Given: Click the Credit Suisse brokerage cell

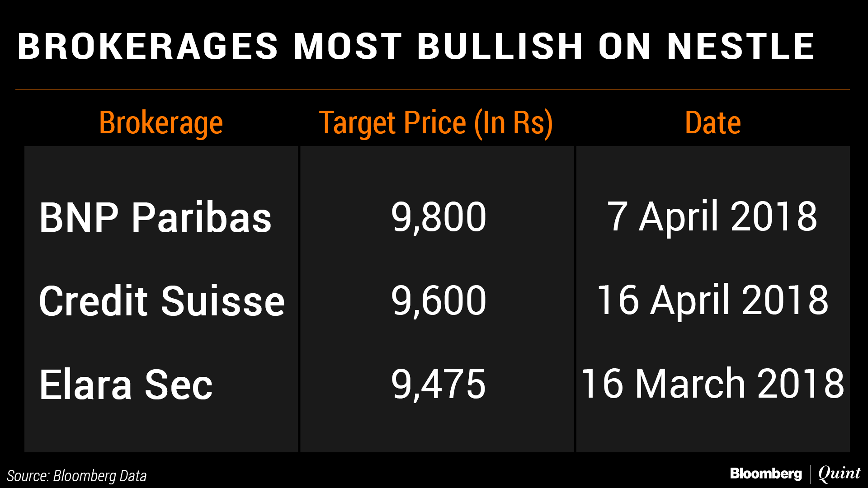Looking at the screenshot, I should click(x=162, y=301).
